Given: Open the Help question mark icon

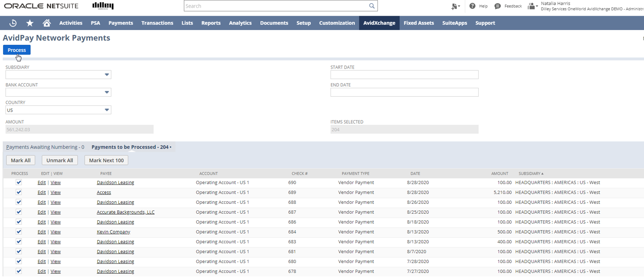Looking at the screenshot, I should coord(472,6).
